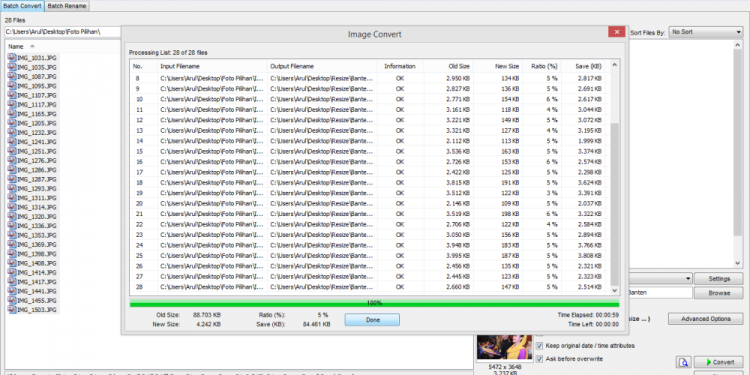Select file IMG_1287.JPG icon
Screen dimensions: 750x375
(x=12, y=178)
